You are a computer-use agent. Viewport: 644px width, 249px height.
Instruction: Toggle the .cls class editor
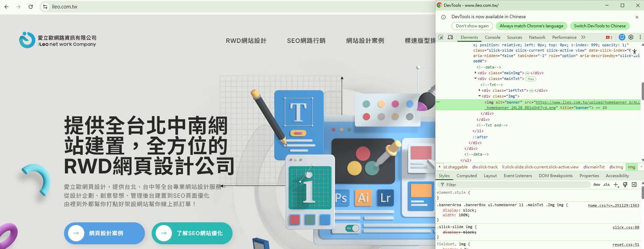(606, 185)
